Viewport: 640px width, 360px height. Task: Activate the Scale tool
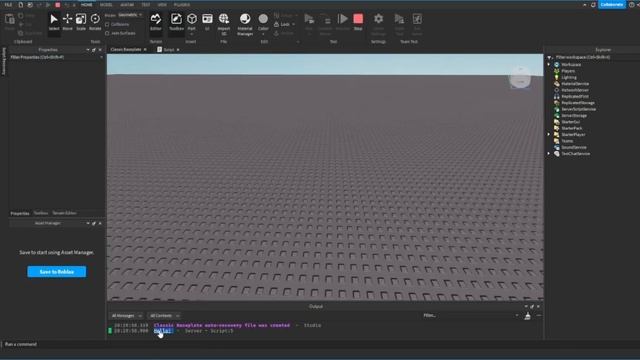[81, 22]
